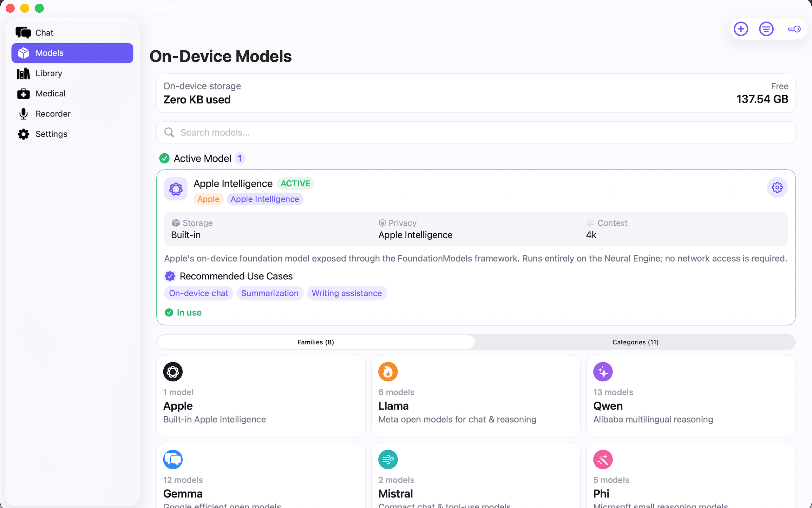Click the Active Model count badge
This screenshot has width=812, height=508.
coord(239,158)
